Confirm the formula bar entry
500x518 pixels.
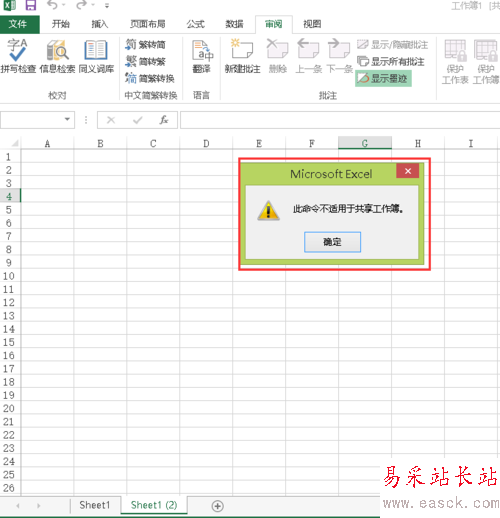[x=137, y=120]
